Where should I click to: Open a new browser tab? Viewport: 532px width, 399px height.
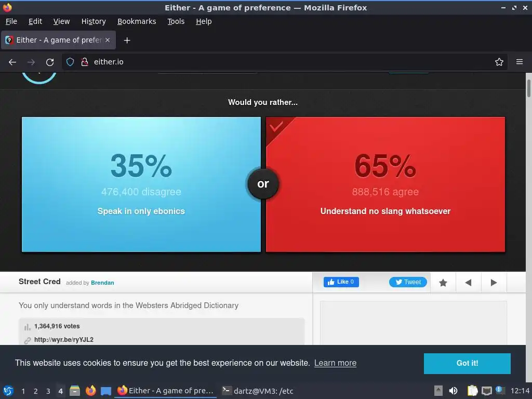(x=127, y=41)
